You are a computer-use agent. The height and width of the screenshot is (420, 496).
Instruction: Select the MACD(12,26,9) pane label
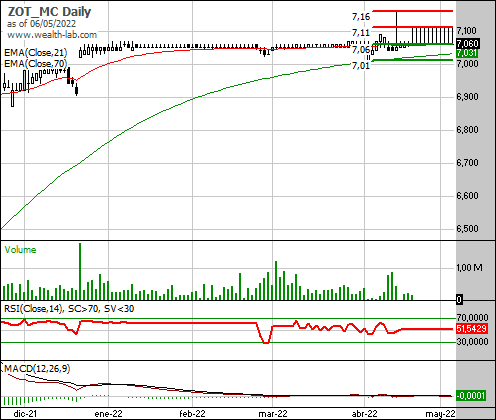coord(37,369)
